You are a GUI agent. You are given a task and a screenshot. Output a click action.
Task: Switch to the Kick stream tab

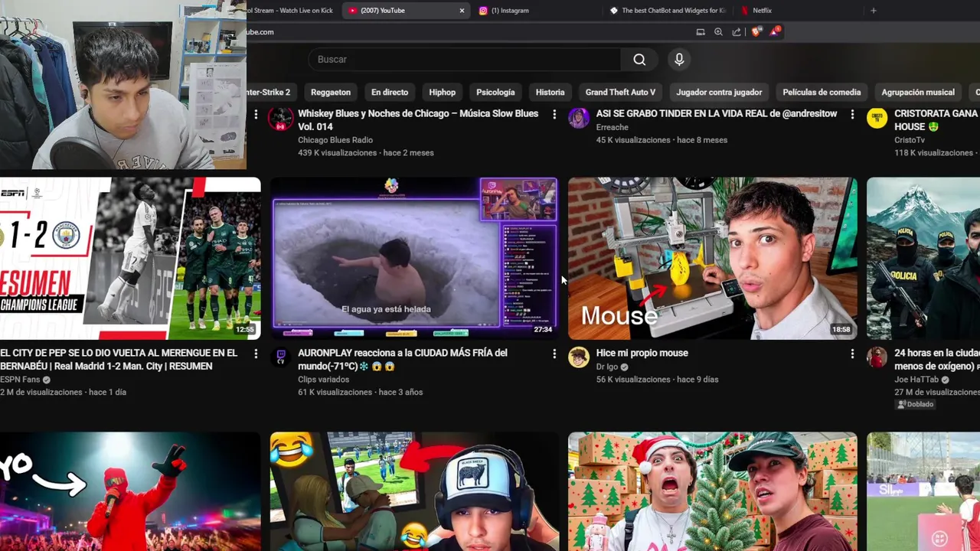pyautogui.click(x=292, y=11)
